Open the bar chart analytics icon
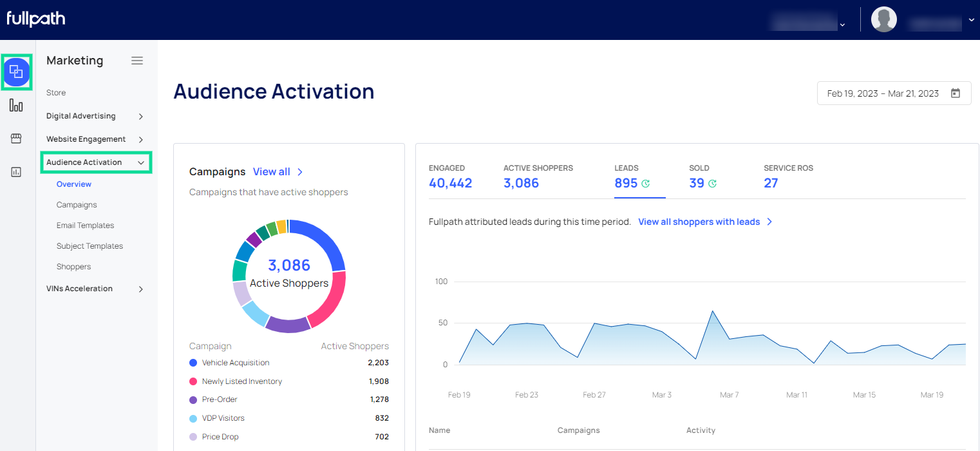Viewport: 980px width, 451px height. (x=16, y=106)
